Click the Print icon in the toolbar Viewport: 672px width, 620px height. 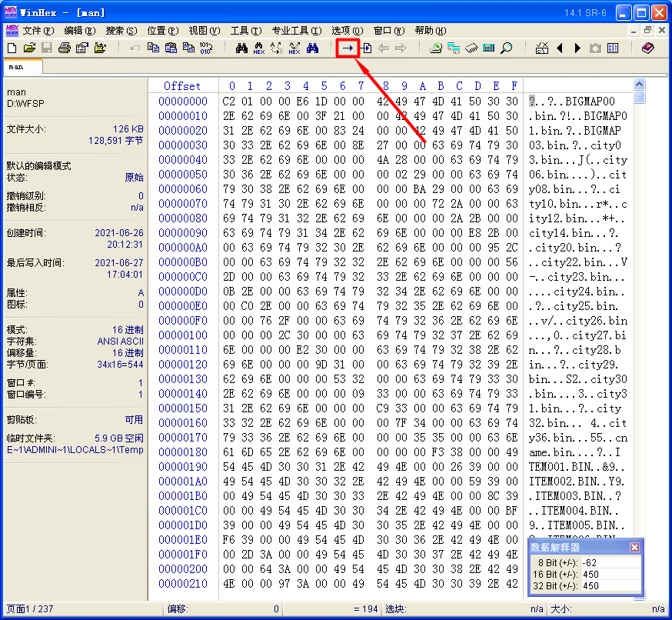[65, 48]
